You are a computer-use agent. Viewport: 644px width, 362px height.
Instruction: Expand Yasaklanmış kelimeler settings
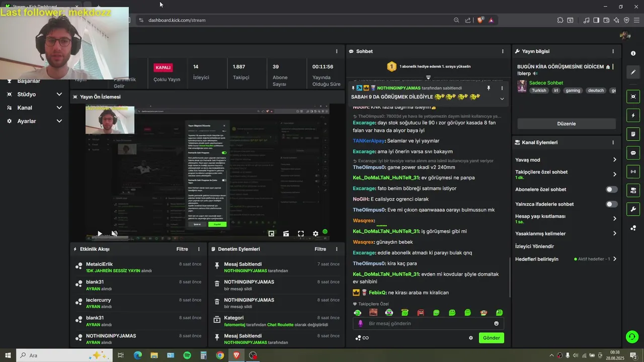coord(614,233)
